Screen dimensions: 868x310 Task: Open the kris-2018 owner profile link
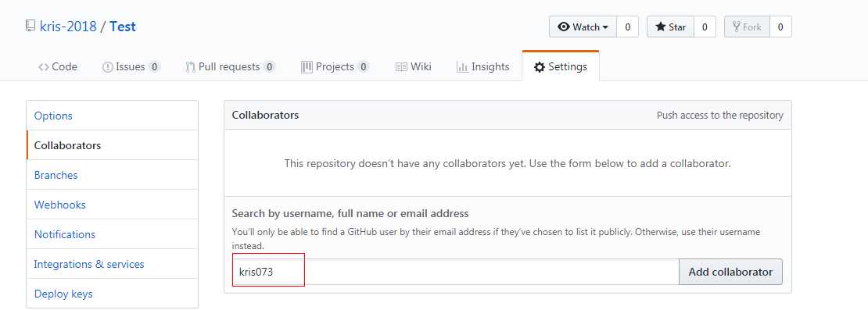point(68,27)
